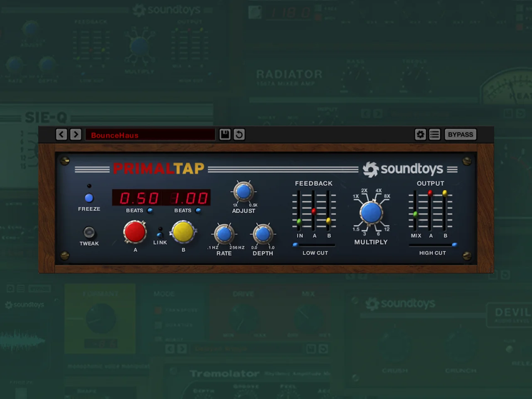Screen dimensions: 532x399
Task: Click the Low Cut slider handle
Action: [x=296, y=245]
